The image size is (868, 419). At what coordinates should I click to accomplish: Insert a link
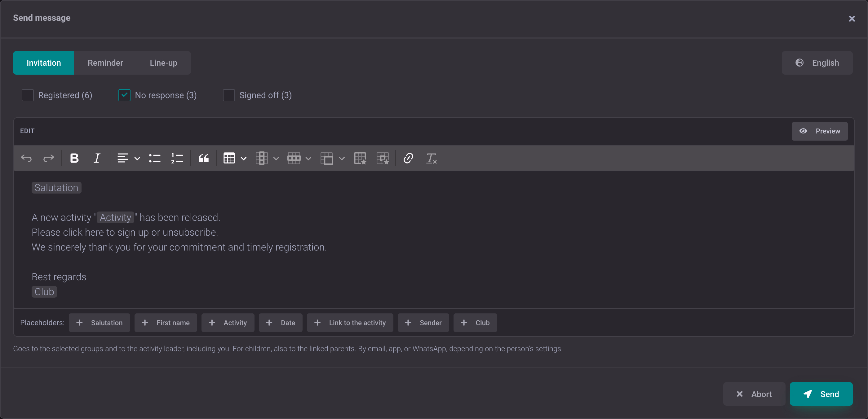[x=408, y=158]
